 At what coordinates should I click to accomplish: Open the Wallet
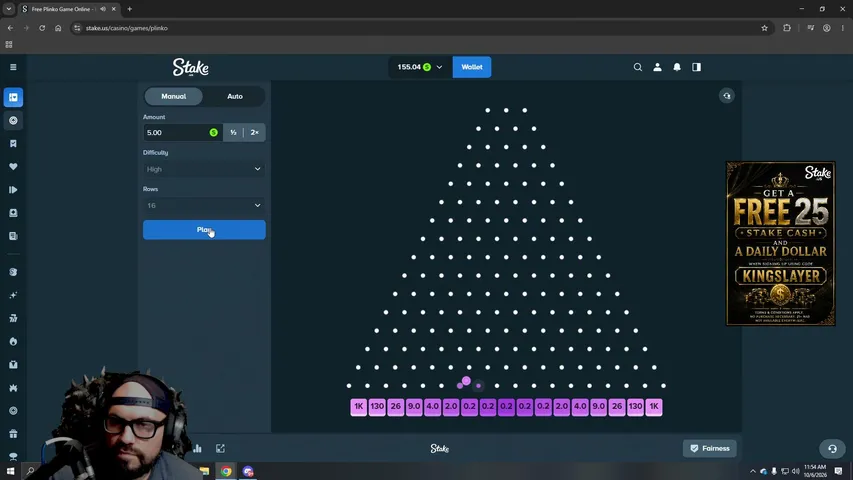[472, 67]
